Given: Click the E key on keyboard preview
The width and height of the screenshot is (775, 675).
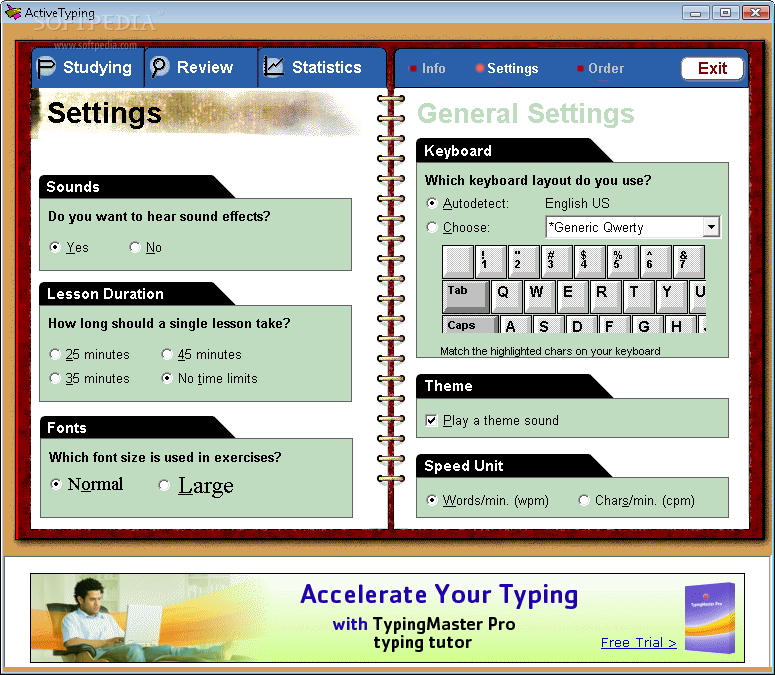Looking at the screenshot, I should point(572,295).
